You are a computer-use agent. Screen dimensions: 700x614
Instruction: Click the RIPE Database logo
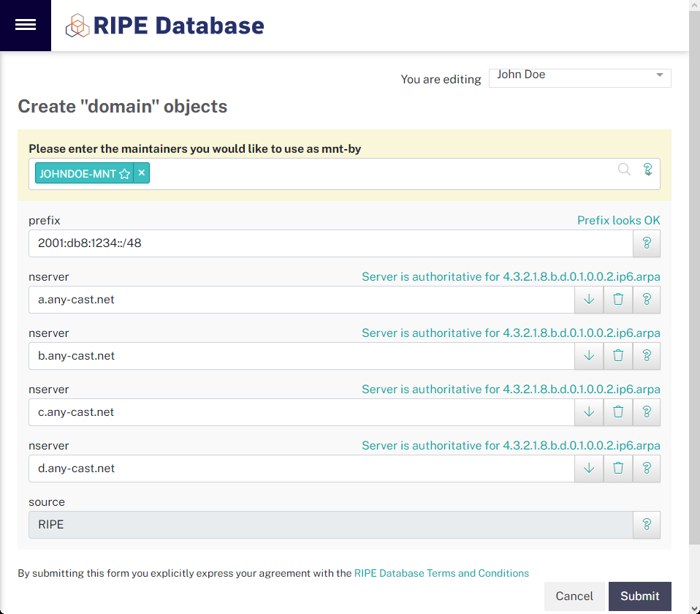click(x=164, y=26)
